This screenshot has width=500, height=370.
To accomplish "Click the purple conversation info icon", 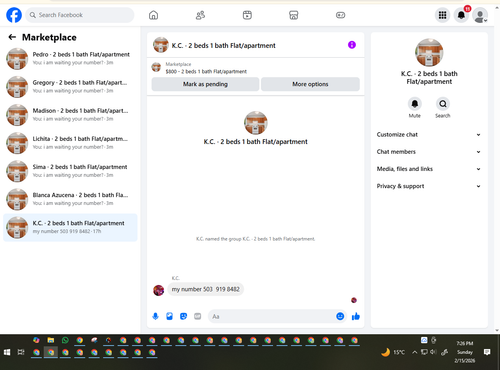I will click(352, 45).
